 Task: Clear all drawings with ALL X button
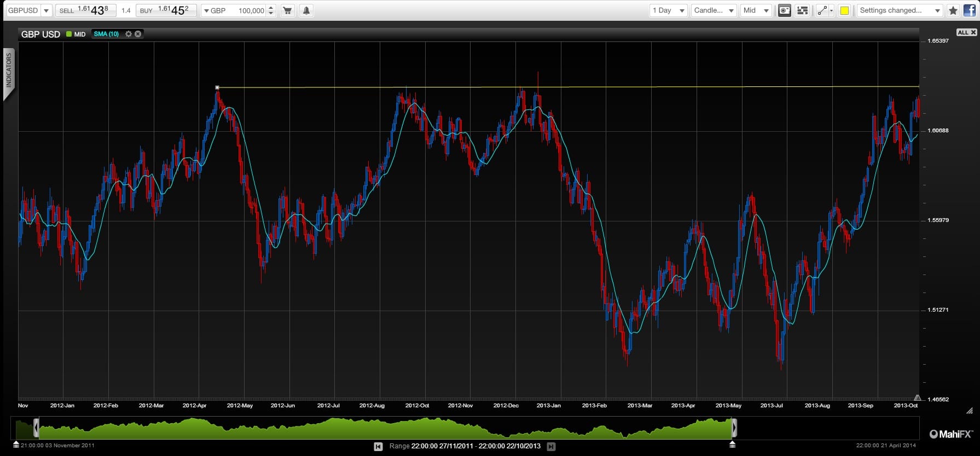click(966, 33)
